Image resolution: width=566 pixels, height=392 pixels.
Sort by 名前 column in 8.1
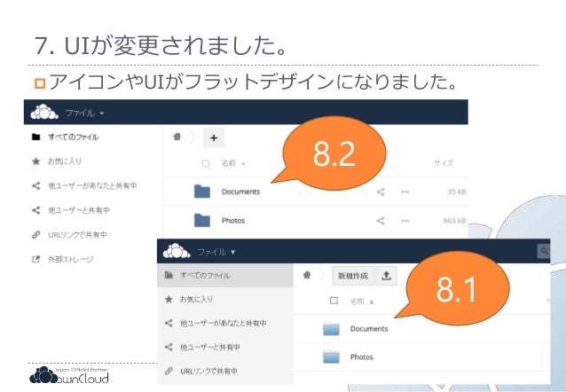[x=362, y=301]
